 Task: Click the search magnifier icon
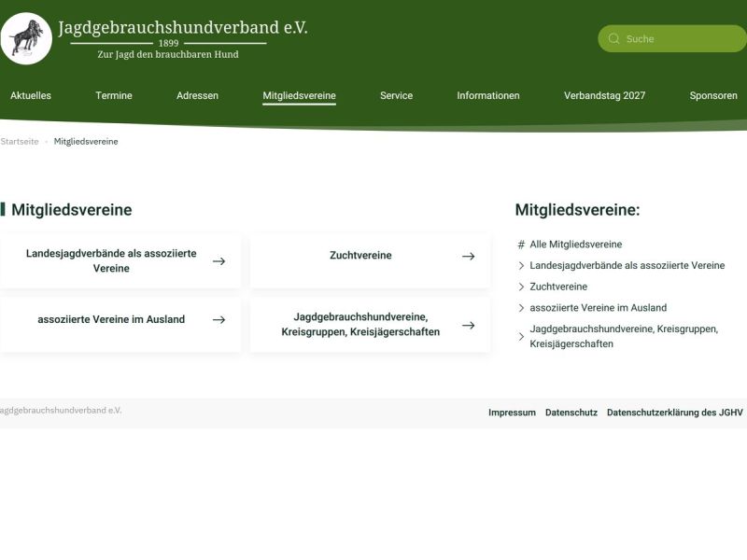(614, 38)
